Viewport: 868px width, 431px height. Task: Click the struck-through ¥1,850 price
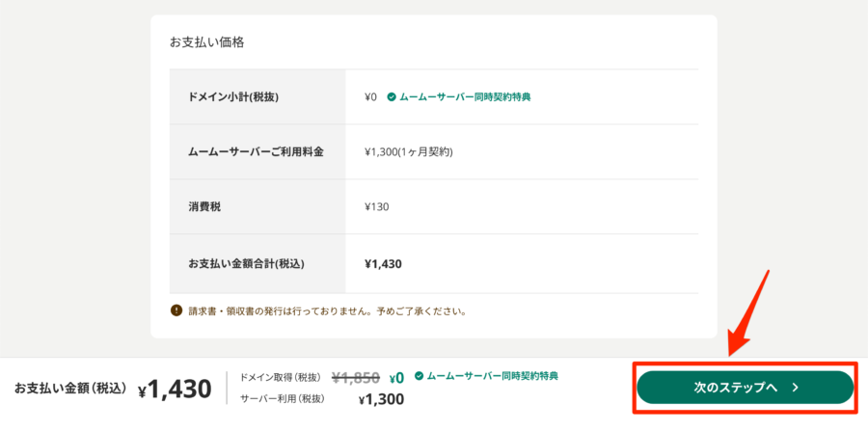(355, 378)
